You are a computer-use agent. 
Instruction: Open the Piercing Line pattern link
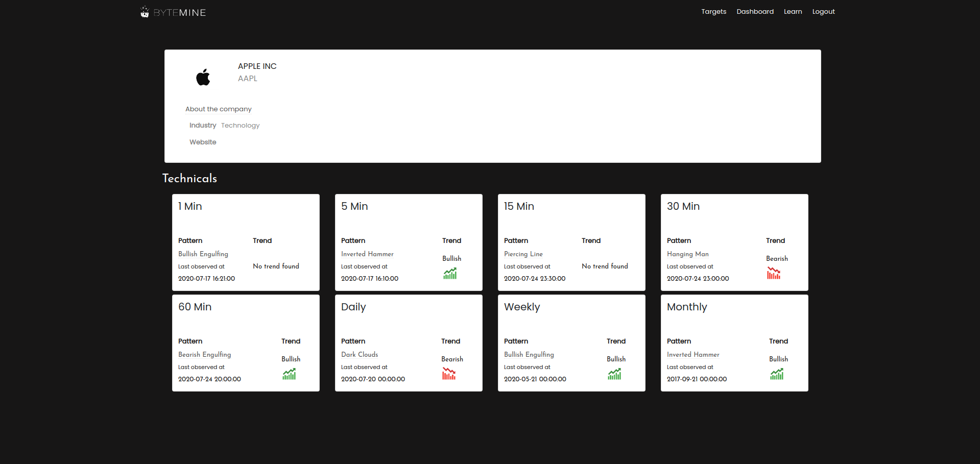coord(523,254)
